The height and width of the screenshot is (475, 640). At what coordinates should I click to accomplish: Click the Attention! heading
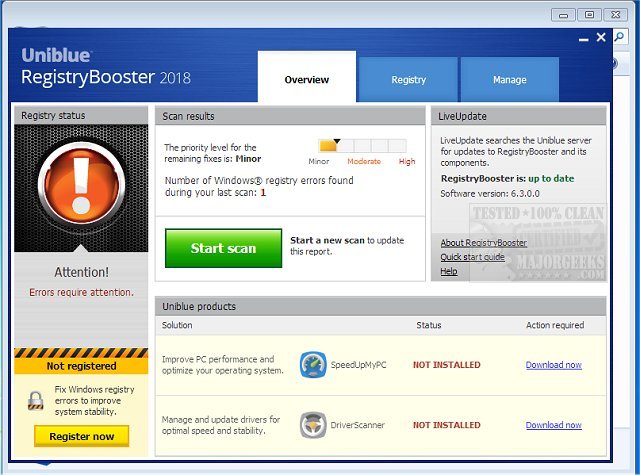[81, 272]
